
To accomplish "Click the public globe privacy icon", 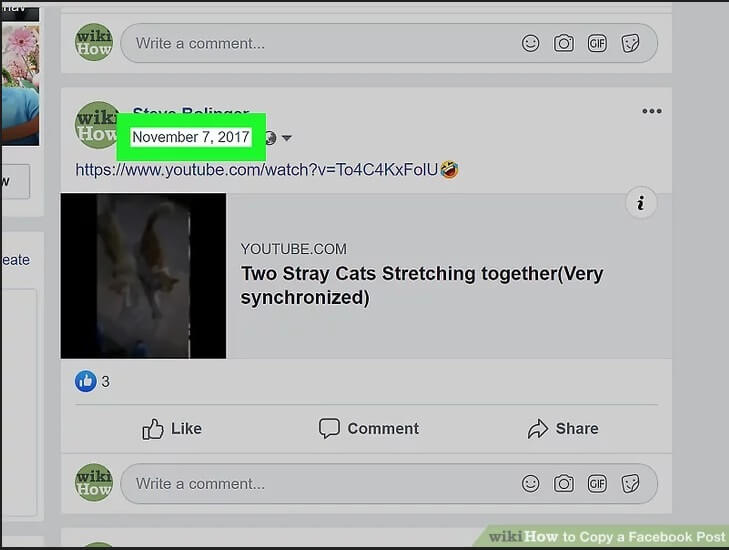I will point(271,138).
